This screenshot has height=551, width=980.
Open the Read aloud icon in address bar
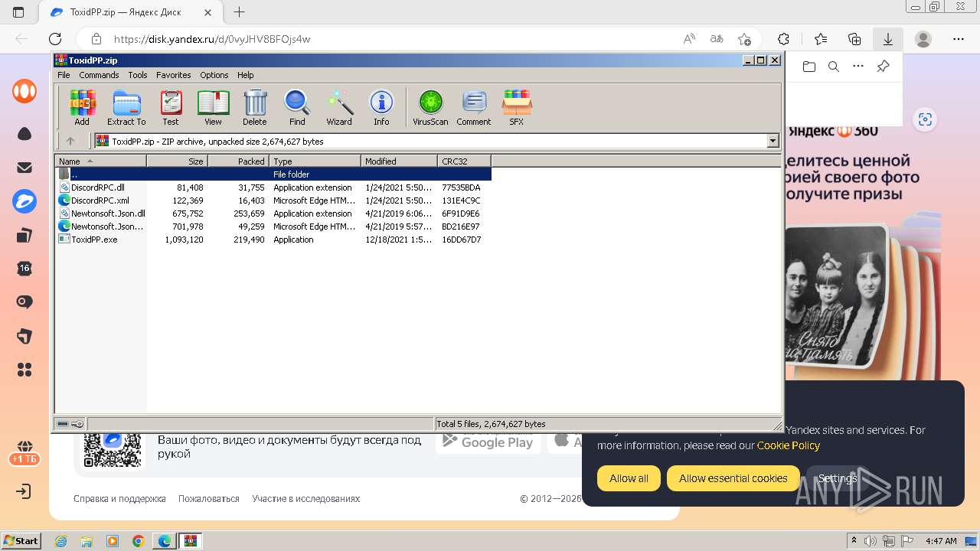click(689, 39)
